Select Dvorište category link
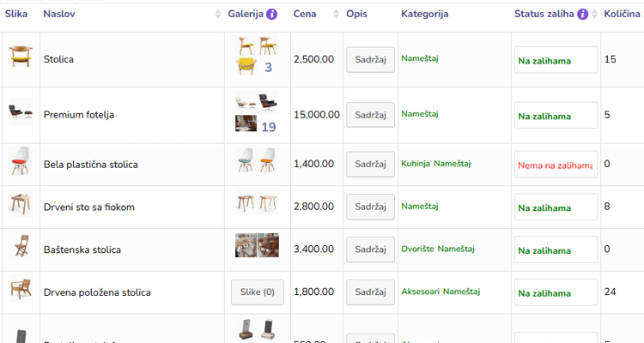Viewport: 644px width, 343px height. coord(417,249)
